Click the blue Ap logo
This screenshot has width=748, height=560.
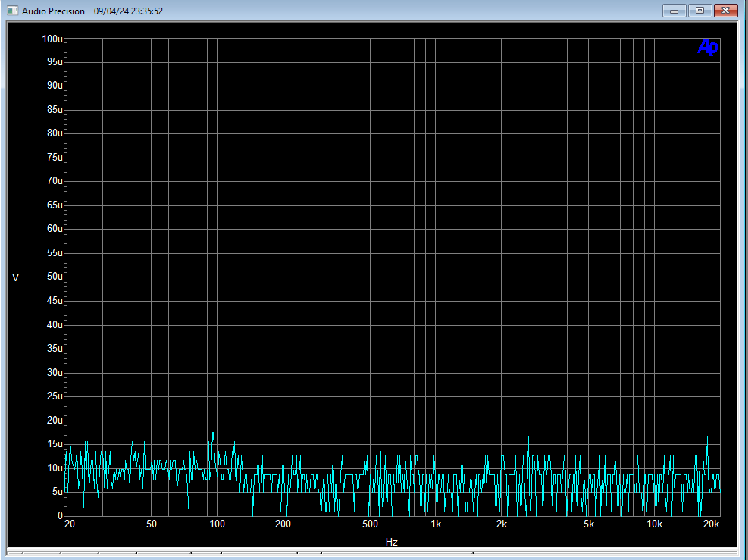708,47
